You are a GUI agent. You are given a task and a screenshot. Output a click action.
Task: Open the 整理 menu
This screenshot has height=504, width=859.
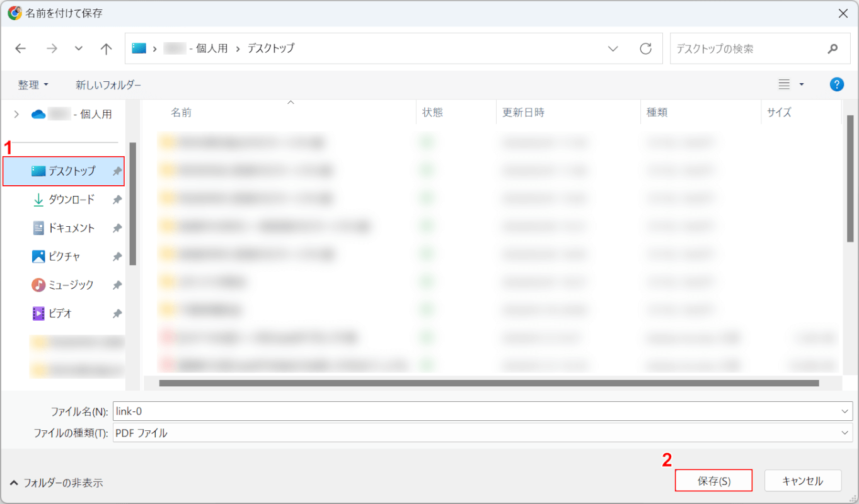[x=33, y=84]
